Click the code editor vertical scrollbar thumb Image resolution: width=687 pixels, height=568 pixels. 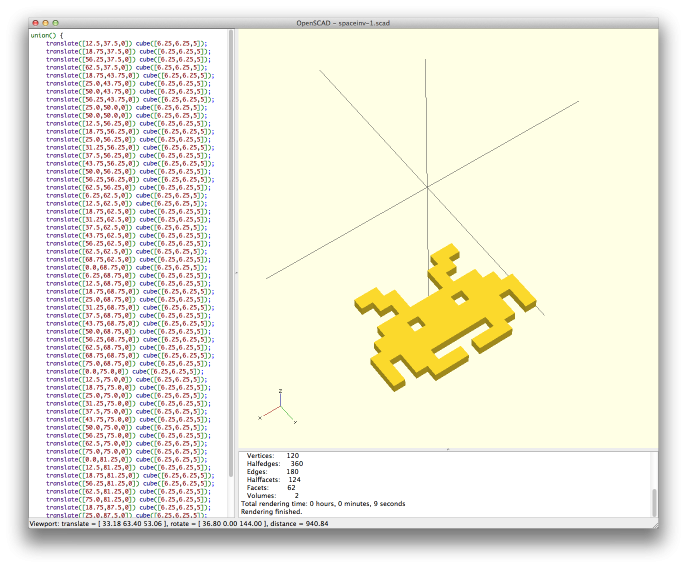click(231, 253)
